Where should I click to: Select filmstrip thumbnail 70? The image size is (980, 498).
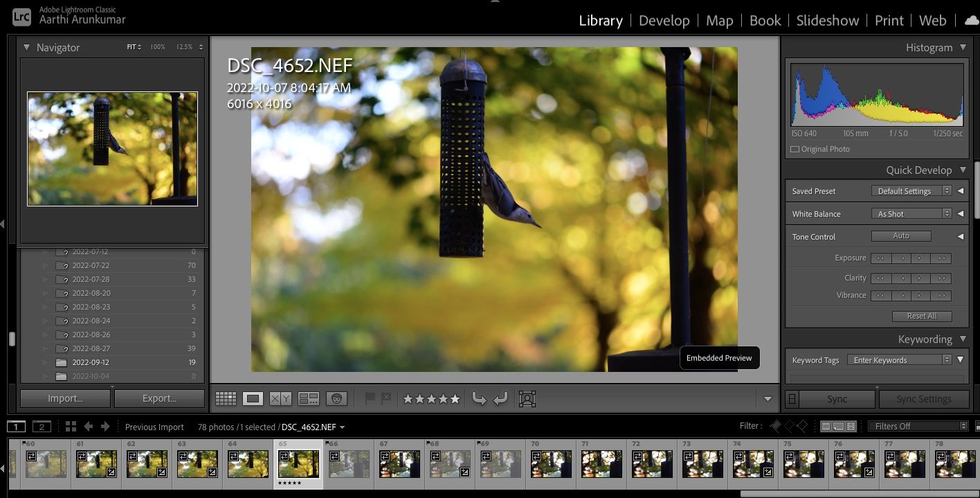coord(551,463)
